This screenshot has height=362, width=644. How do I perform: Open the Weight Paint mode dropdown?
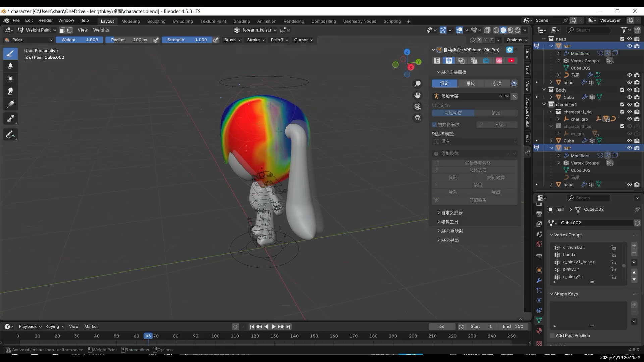[37, 30]
